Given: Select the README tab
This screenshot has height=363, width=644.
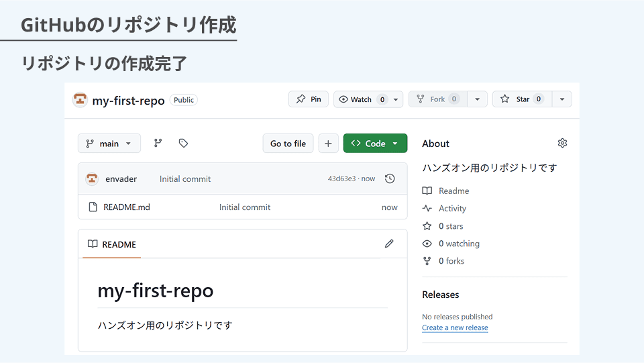Looking at the screenshot, I should point(112,244).
